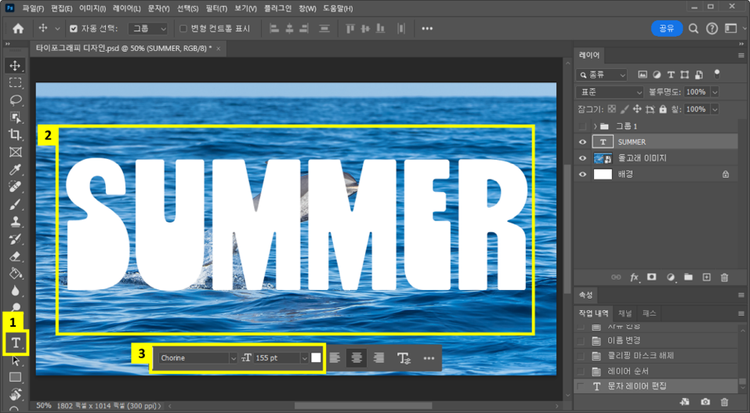
Task: Left align text in floating text bar
Action: coord(335,358)
